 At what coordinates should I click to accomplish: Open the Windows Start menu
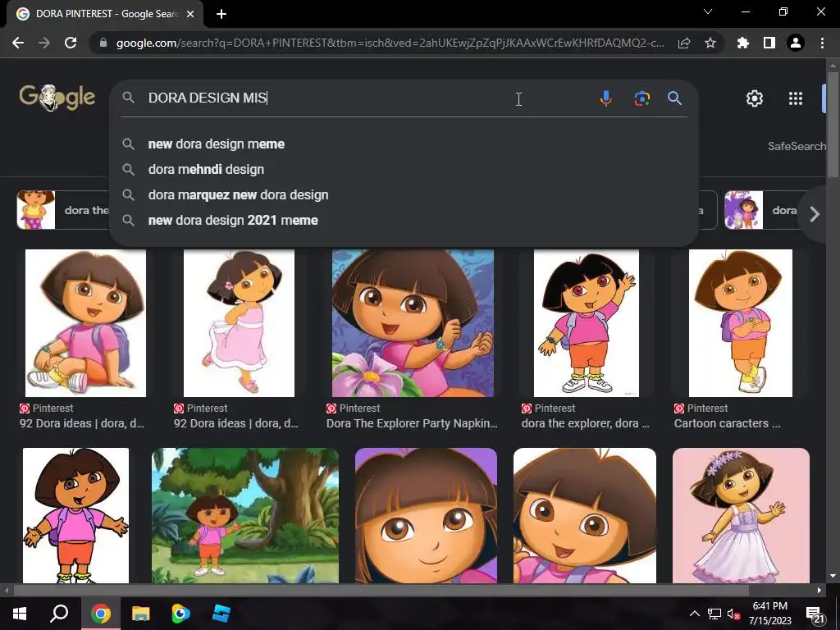tap(20, 614)
